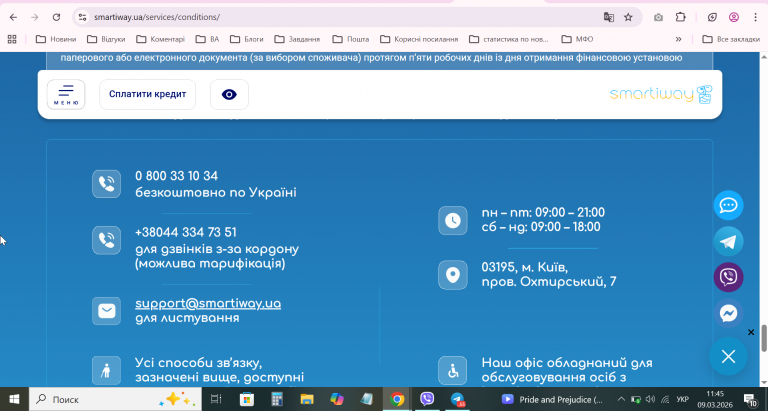The width and height of the screenshot is (768, 411).
Task: Open Telegram from the taskbar
Action: point(457,399)
